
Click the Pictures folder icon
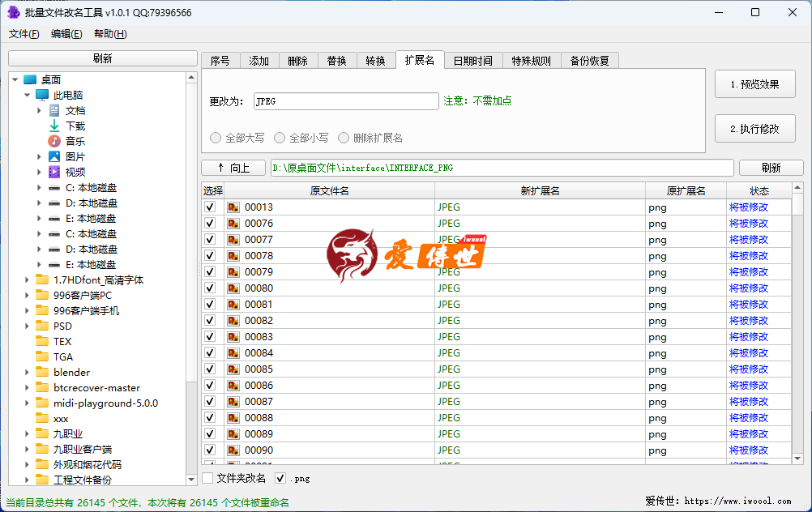(x=54, y=156)
